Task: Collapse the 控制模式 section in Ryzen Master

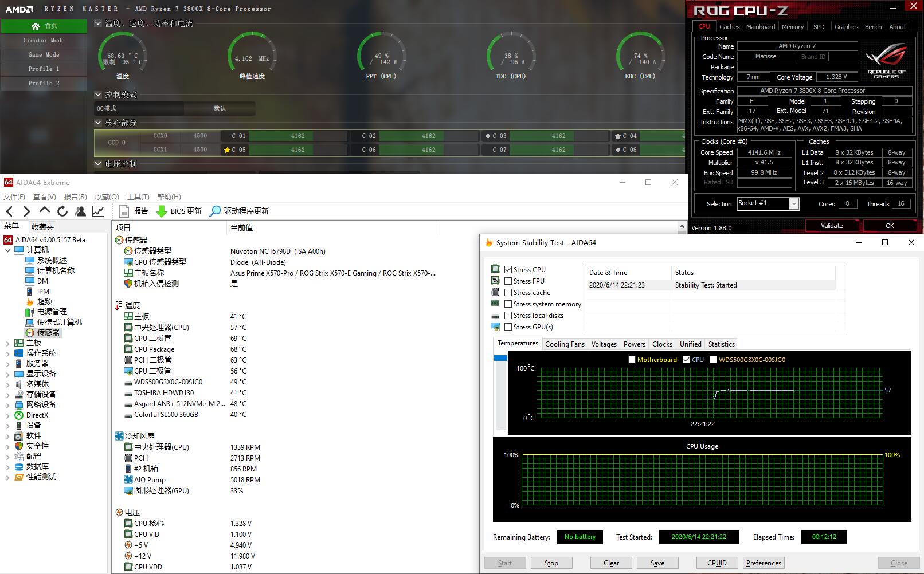Action: 98,95
